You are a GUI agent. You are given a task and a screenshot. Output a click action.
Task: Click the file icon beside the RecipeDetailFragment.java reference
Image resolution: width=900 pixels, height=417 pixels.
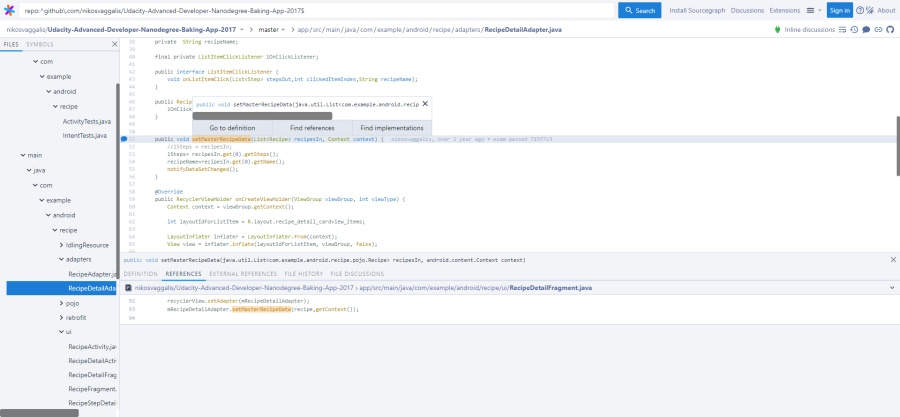point(129,287)
